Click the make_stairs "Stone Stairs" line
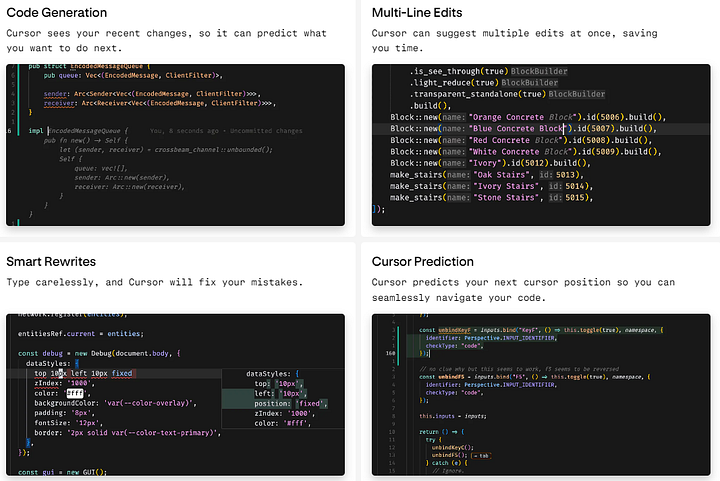This screenshot has width=720, height=481. coord(491,197)
